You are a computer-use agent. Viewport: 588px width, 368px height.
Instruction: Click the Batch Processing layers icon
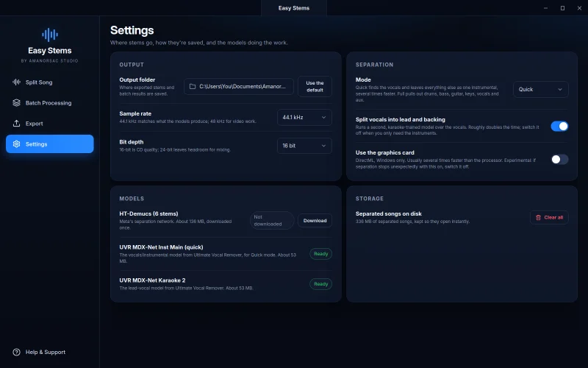[x=16, y=102]
